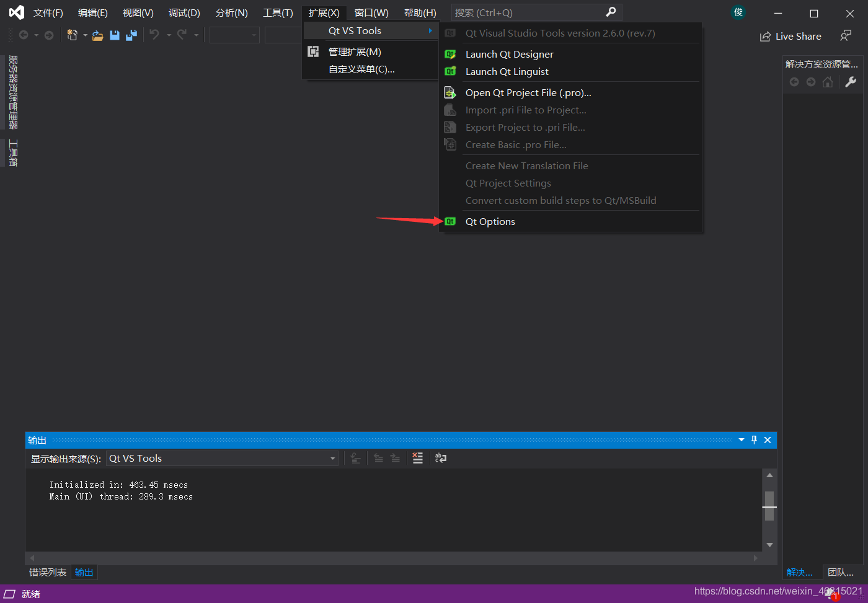Image resolution: width=868 pixels, height=603 pixels.
Task: Open the new project dropdown arrow
Action: coord(85,35)
